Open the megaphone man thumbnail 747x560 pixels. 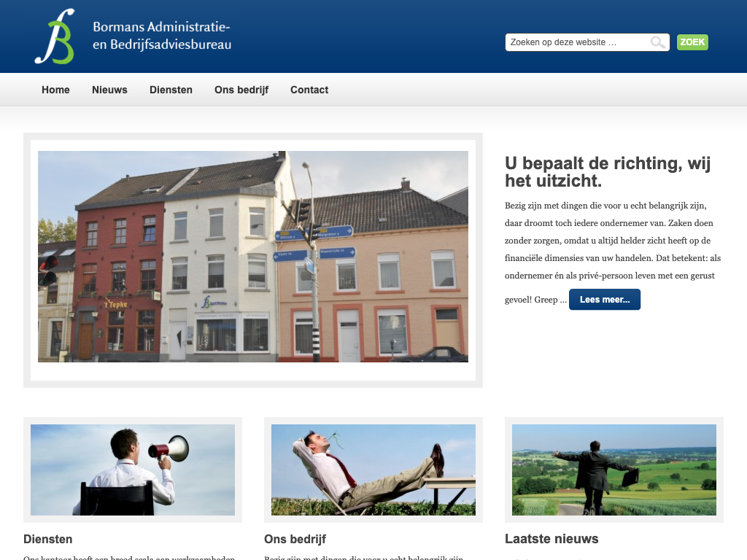(x=133, y=470)
